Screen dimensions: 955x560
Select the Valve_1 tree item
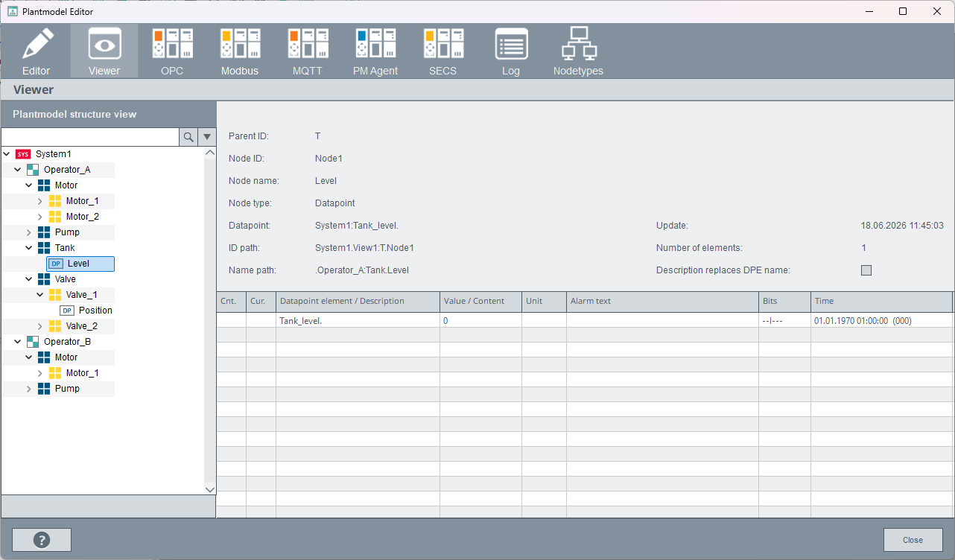(x=82, y=295)
